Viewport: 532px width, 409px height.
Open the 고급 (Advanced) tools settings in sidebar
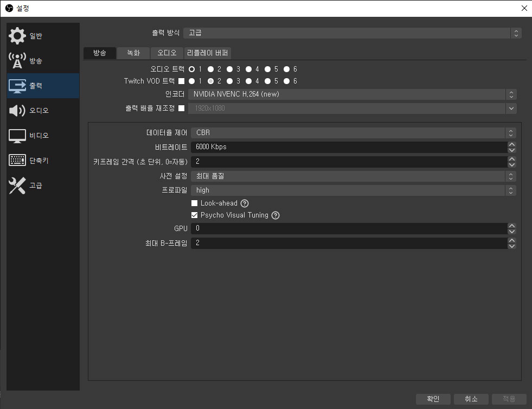tap(43, 186)
